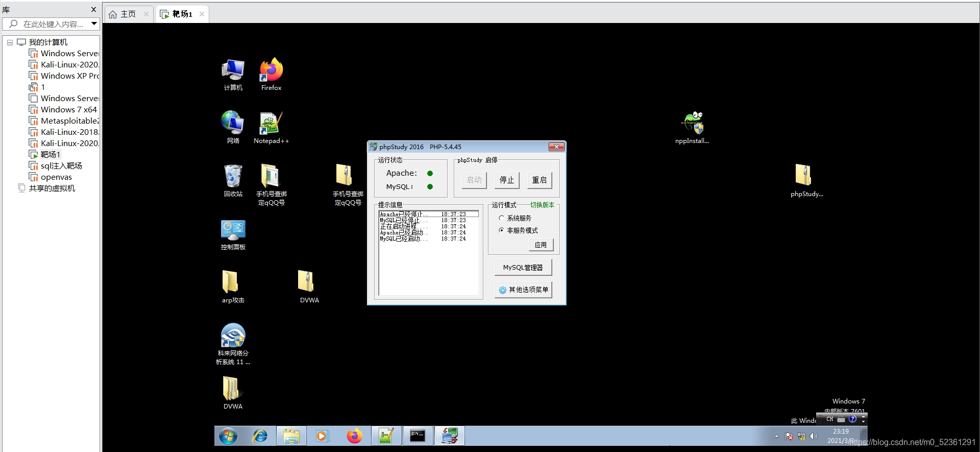Select openvas virtual machine

tap(51, 177)
